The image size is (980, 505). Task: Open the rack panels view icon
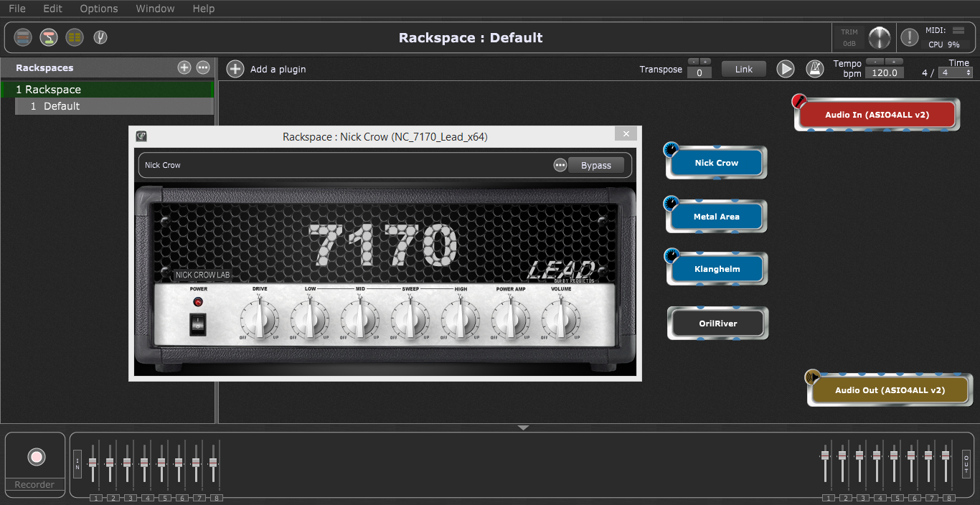point(23,37)
